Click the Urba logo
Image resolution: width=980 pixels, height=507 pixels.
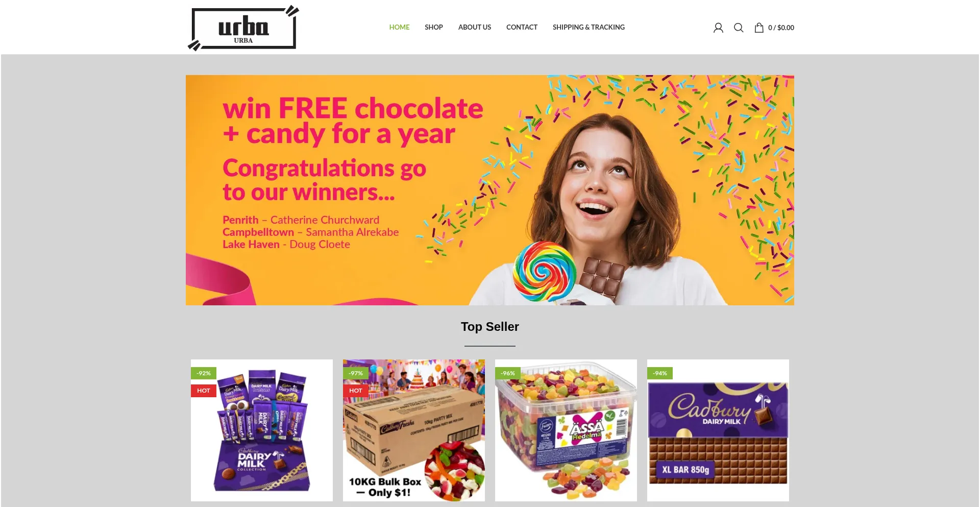pyautogui.click(x=243, y=28)
